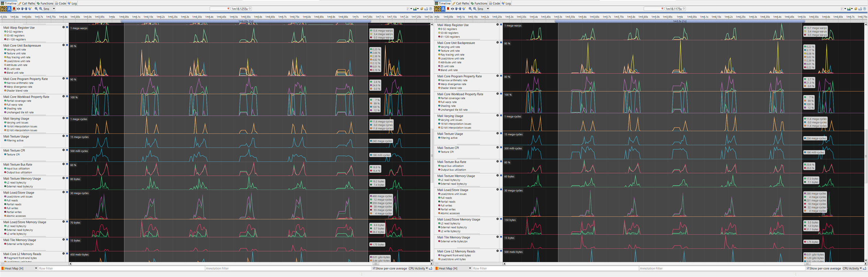Viewport: 868px width, 277px height.
Task: Click the export icon in left window top toolbar
Action: tap(426, 9)
